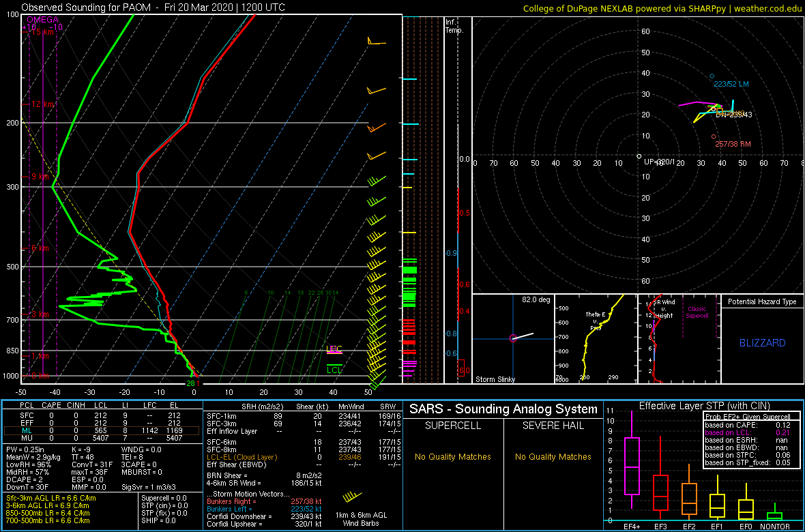
Task: Select the OMEGA label at top left
Action: (43, 20)
